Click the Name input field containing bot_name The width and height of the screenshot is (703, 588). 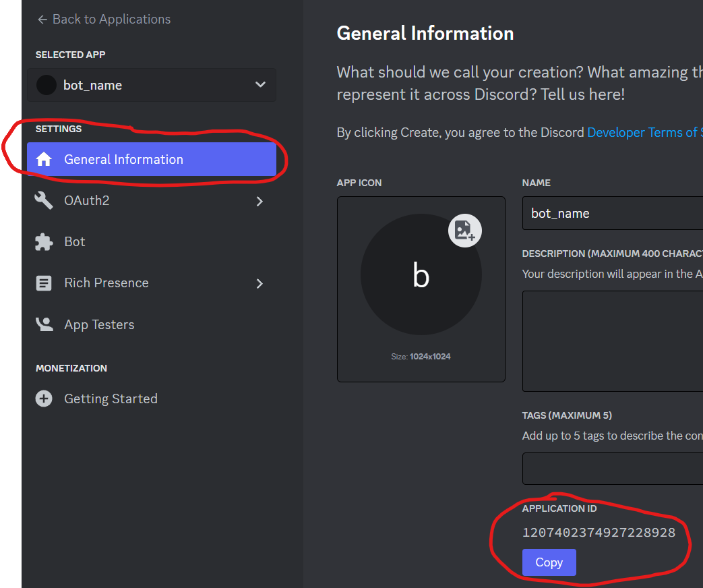(x=613, y=213)
